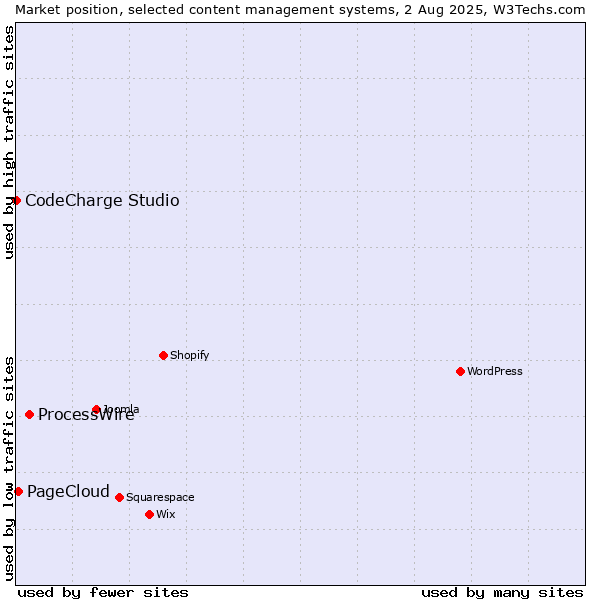The width and height of the screenshot is (600, 600).
Task: Click the ProcessWire red data point
Action: [x=29, y=414]
